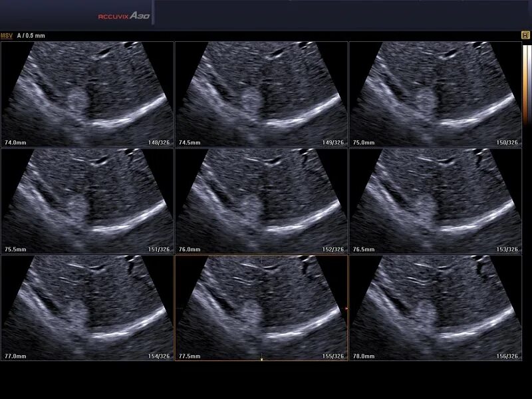Click the 152/326 slice counter
The width and height of the screenshot is (532, 399).
pos(333,249)
